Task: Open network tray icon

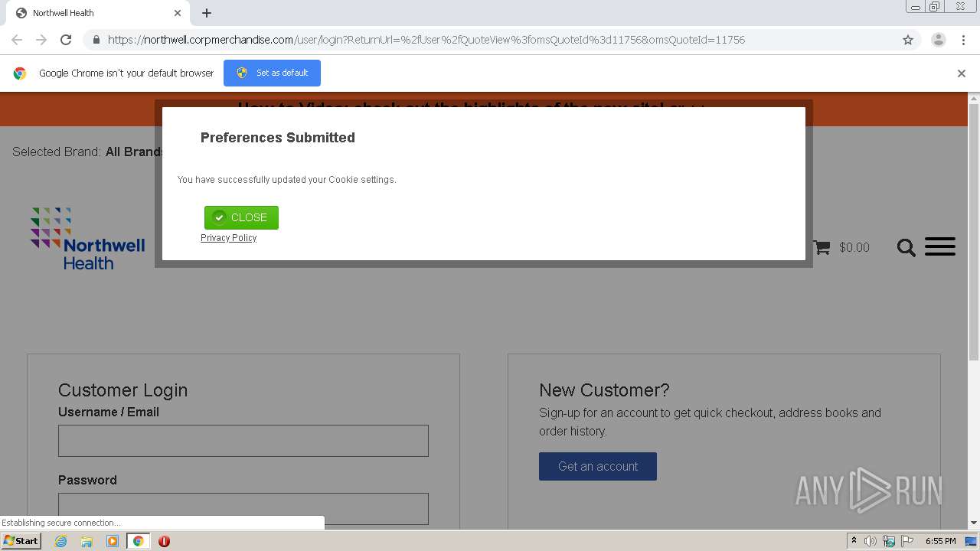Action: [889, 541]
